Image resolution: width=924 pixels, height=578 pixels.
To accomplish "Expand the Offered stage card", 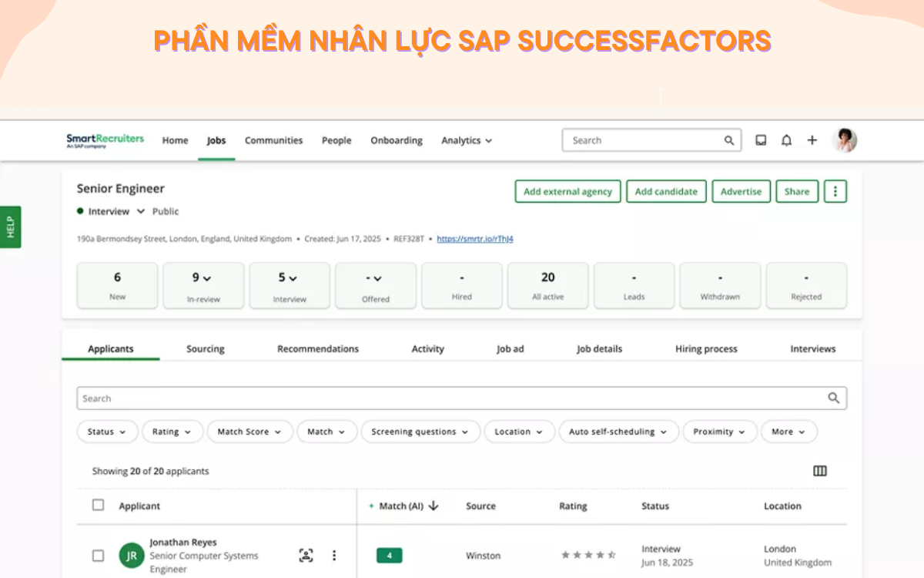I will click(376, 285).
